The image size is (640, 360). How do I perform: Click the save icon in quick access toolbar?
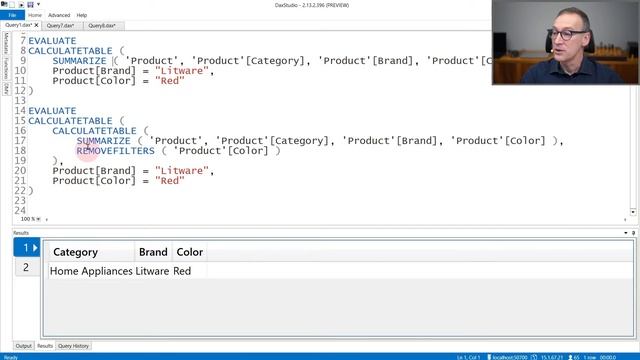tap(30, 4)
